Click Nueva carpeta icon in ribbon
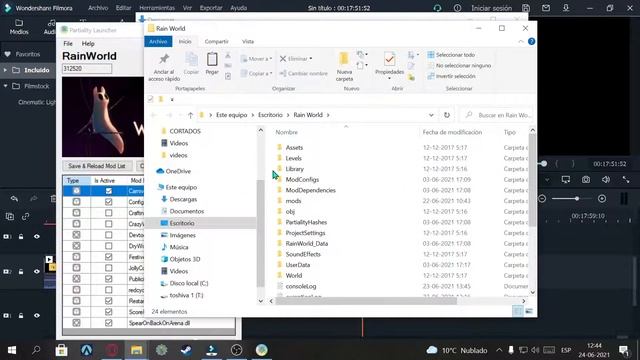This screenshot has height=360, width=640. tap(344, 59)
